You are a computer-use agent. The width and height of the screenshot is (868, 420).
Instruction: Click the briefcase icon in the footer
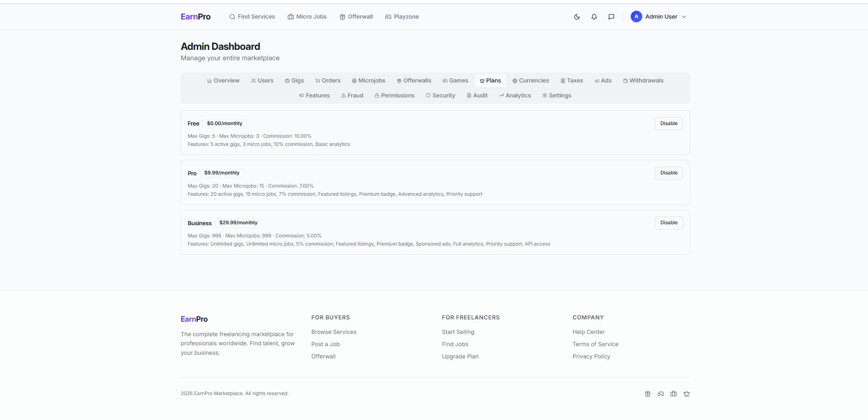pyautogui.click(x=673, y=394)
